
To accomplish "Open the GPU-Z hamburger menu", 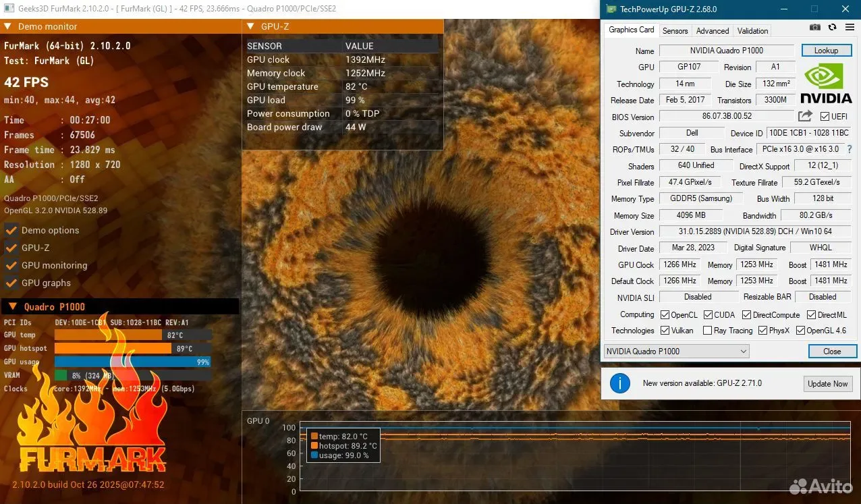I will click(849, 28).
